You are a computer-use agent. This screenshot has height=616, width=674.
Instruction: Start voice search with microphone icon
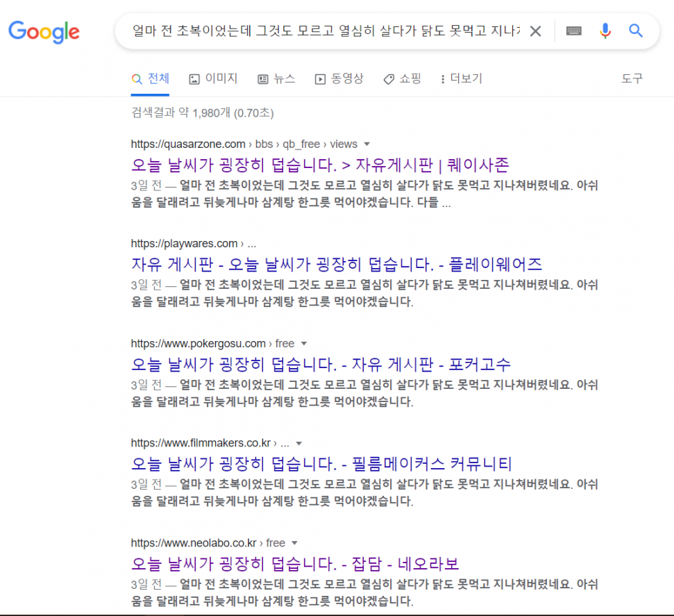coord(605,31)
